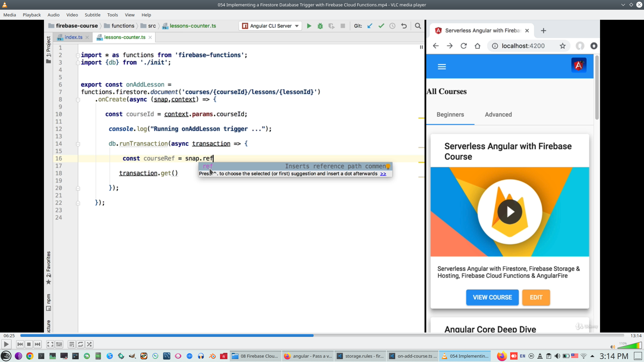Click the stop playback button
This screenshot has height=362, width=644.
pos(29,344)
